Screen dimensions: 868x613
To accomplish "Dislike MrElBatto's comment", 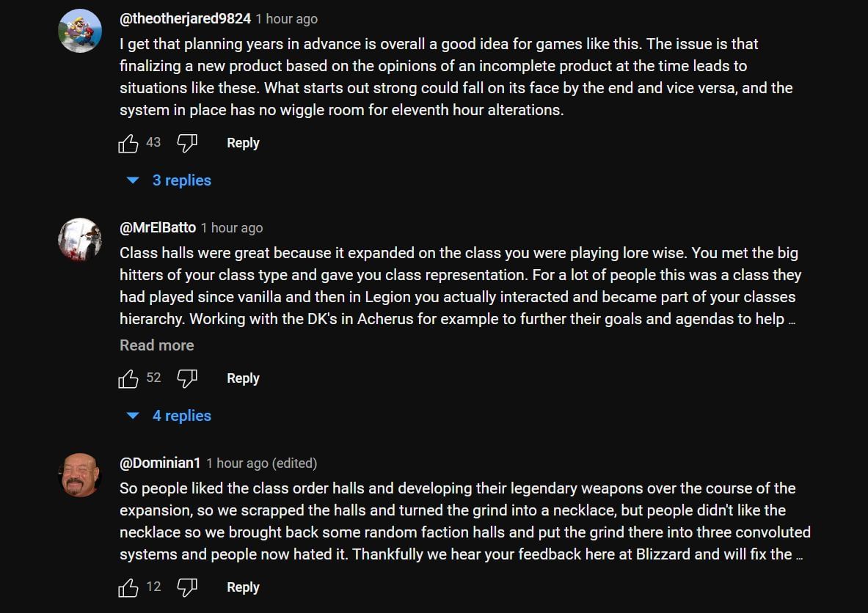I will coord(188,378).
